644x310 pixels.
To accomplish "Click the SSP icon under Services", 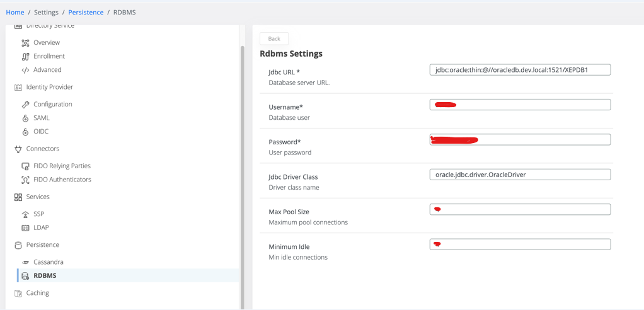I will [25, 214].
